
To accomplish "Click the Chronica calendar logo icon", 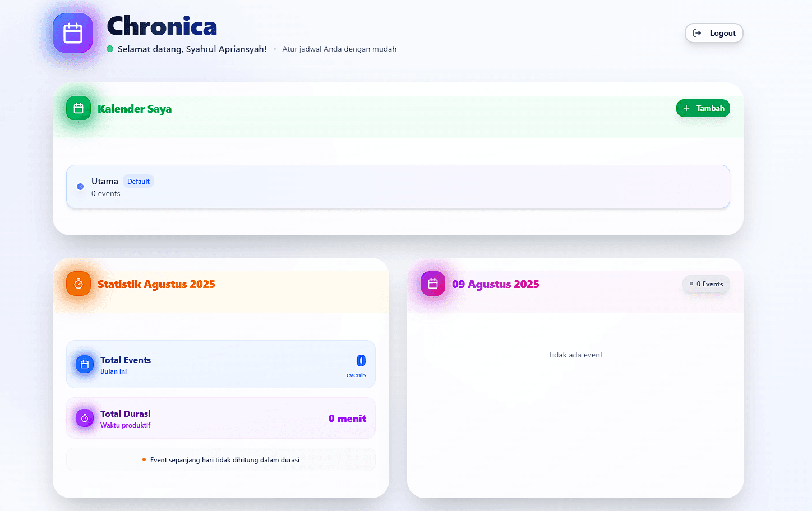I will [73, 33].
